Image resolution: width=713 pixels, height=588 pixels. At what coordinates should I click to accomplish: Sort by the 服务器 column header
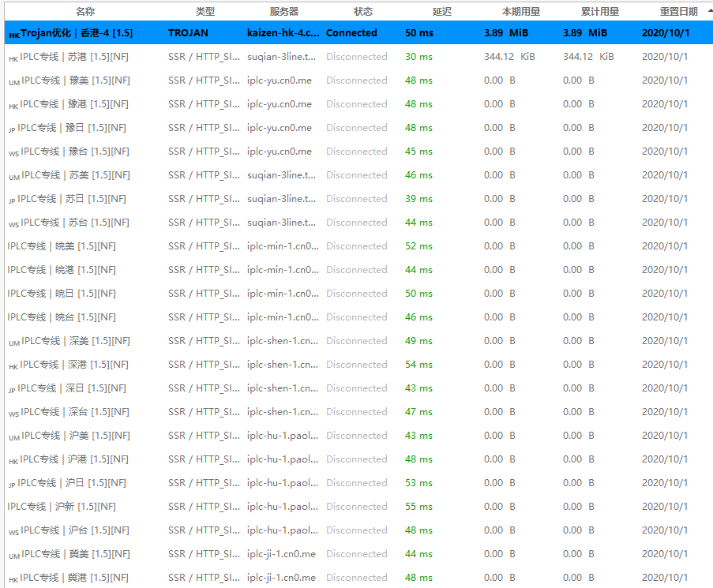tap(283, 11)
